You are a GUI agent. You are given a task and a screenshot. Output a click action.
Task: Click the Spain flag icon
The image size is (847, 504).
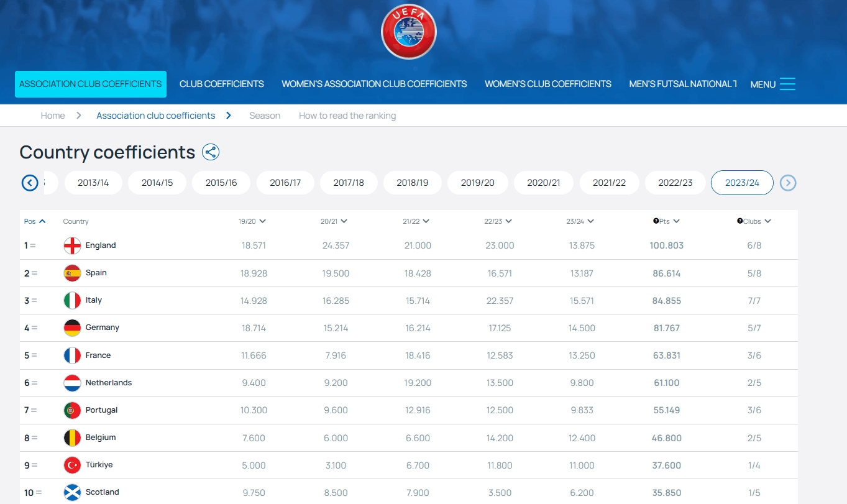pos(72,273)
